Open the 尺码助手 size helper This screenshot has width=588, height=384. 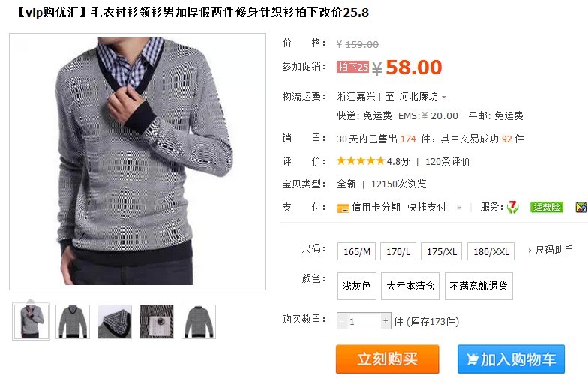coord(550,250)
